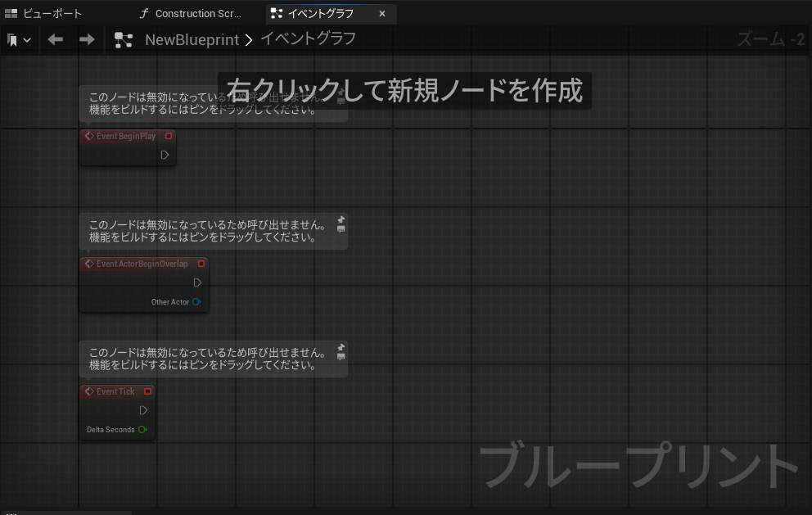Click the Delta Seconds green output pin
812x515 pixels.
tap(142, 430)
